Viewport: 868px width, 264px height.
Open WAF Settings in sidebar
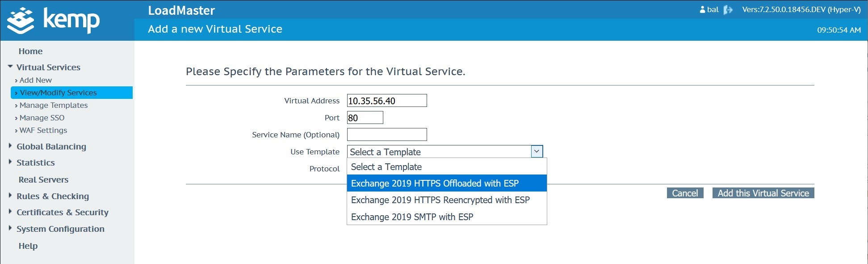tap(43, 130)
